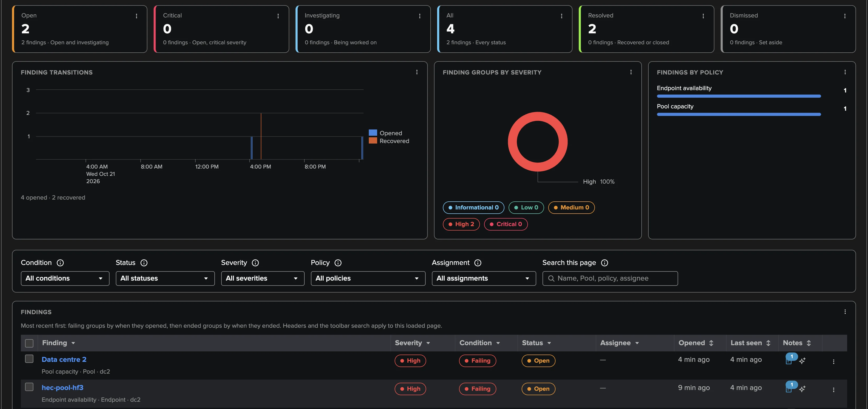Screen dimensions: 868x409
Task: Click the Endpoint availability policy bar
Action: tap(739, 96)
